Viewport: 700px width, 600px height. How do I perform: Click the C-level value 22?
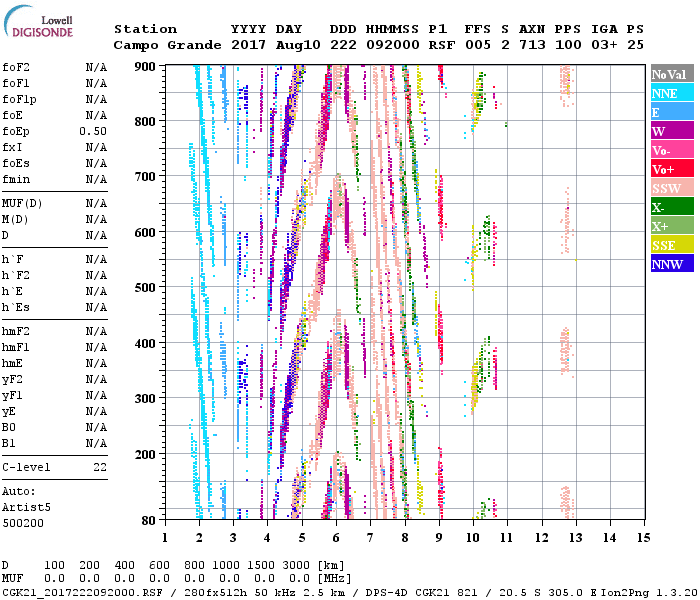click(x=100, y=467)
